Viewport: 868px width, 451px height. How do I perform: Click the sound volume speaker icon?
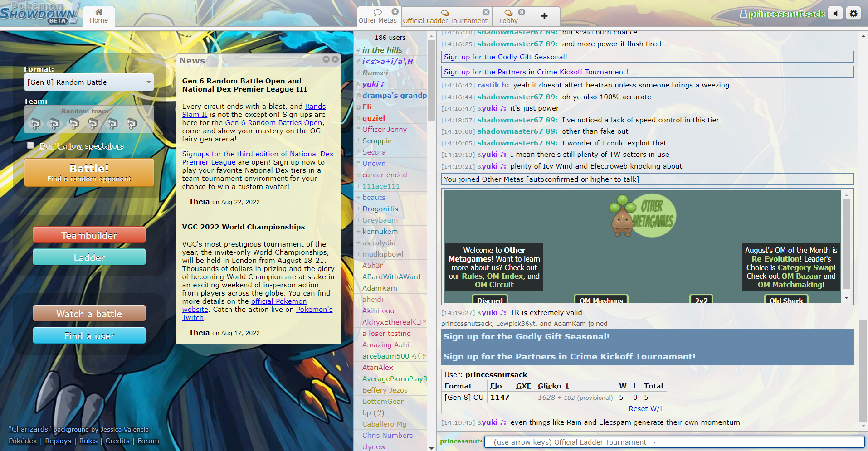coord(835,14)
